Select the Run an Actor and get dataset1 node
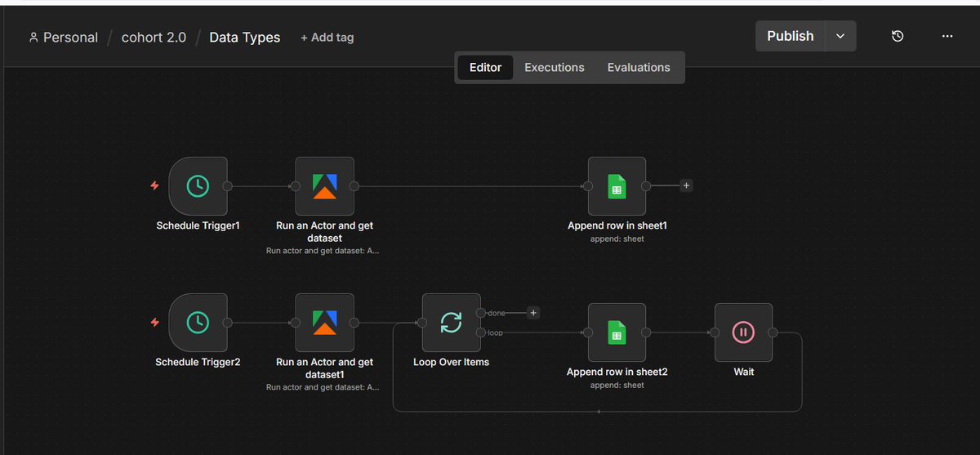Image resolution: width=980 pixels, height=455 pixels. coord(324,323)
